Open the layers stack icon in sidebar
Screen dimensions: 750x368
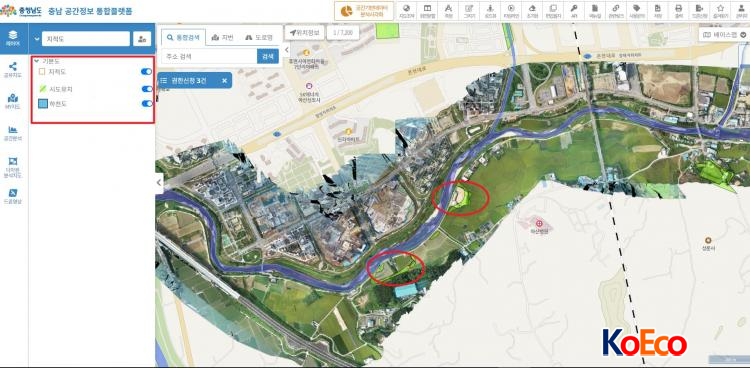tap(13, 37)
